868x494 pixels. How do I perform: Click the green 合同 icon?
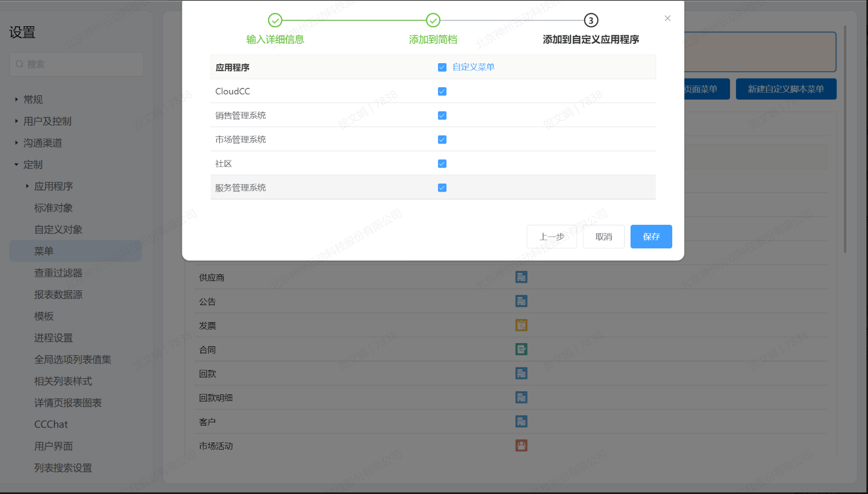pyautogui.click(x=521, y=349)
